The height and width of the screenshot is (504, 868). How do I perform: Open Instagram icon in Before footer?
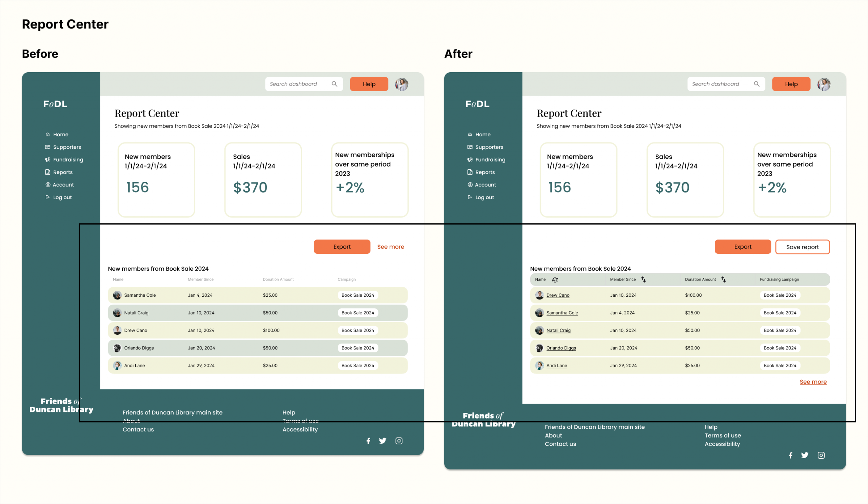coord(399,441)
